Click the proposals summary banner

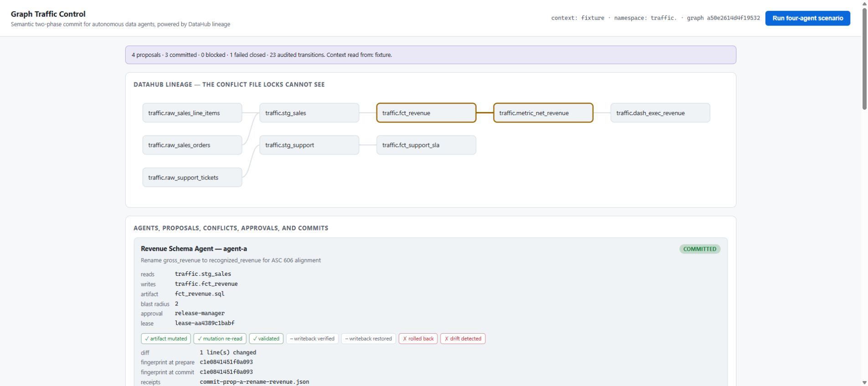pyautogui.click(x=431, y=55)
